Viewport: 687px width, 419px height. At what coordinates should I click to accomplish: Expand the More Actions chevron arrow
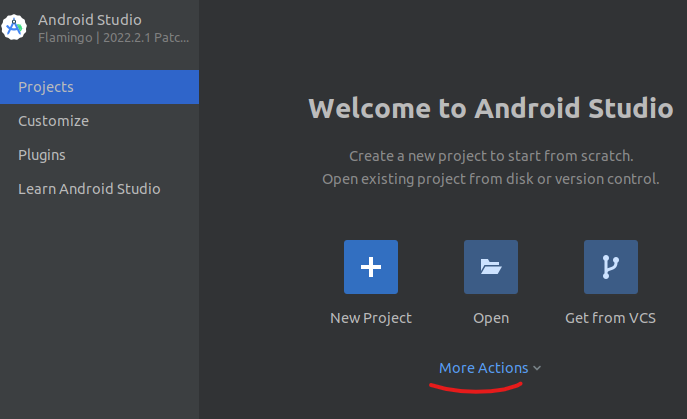coord(537,369)
